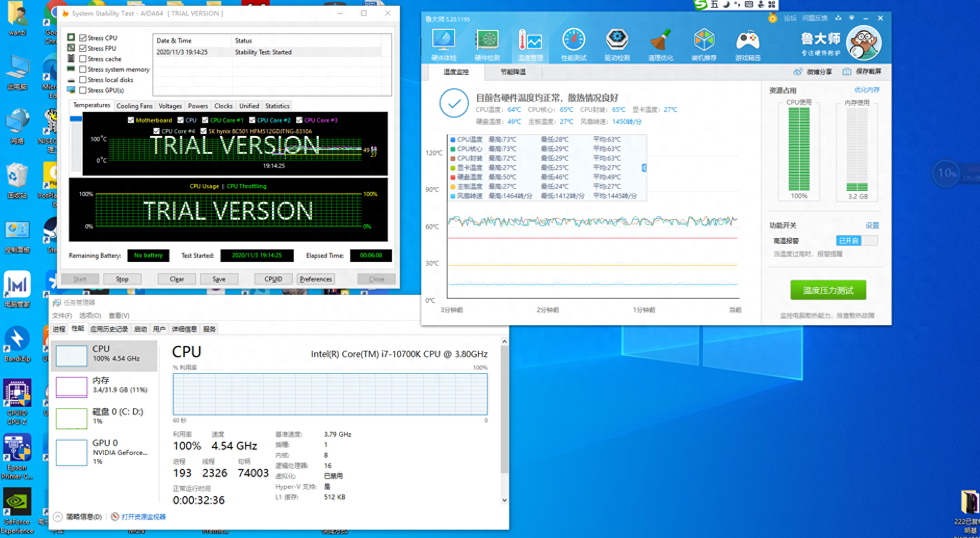Enable Stress cache checkbox
Image resolution: width=980 pixels, height=538 pixels.
pos(83,59)
